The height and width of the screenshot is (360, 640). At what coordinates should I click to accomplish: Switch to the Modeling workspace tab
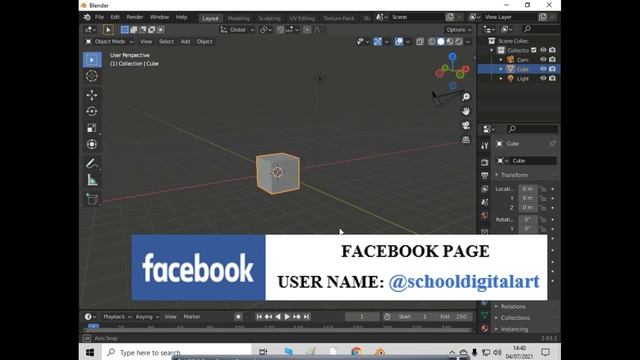(x=238, y=18)
